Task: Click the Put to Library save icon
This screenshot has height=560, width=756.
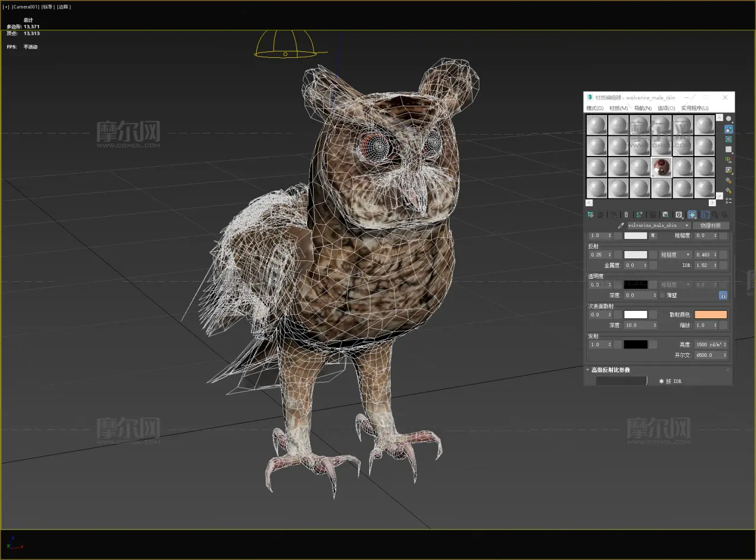Action: coord(666,214)
